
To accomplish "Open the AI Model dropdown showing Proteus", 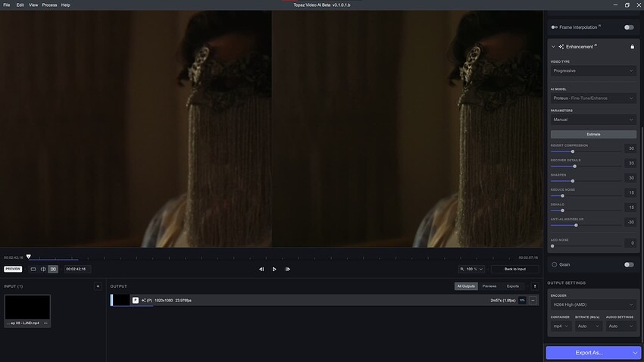I will pos(593,98).
